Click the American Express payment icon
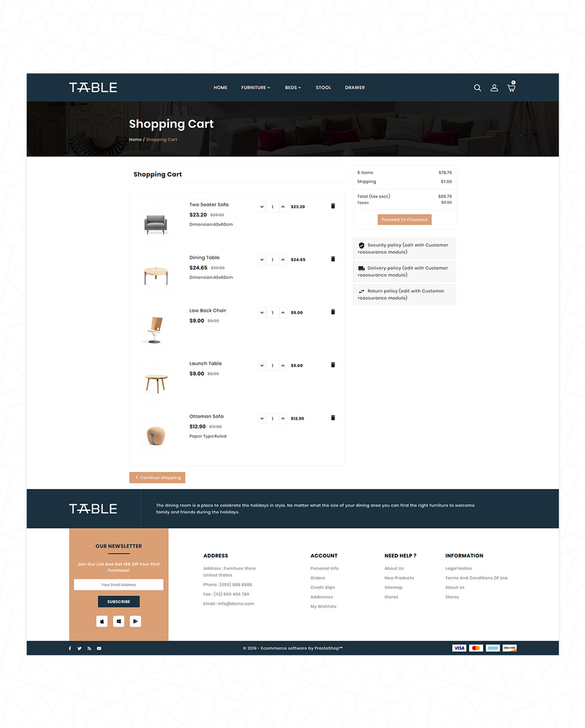The image size is (585, 728). click(x=493, y=648)
